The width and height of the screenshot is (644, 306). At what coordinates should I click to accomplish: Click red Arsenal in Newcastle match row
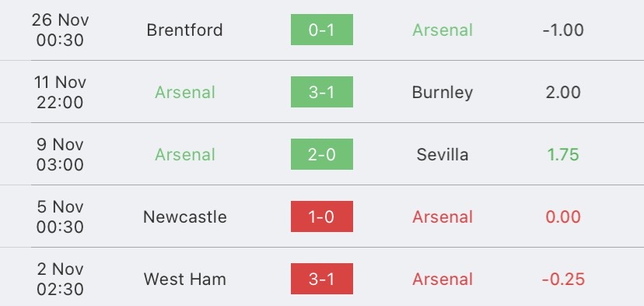443,216
